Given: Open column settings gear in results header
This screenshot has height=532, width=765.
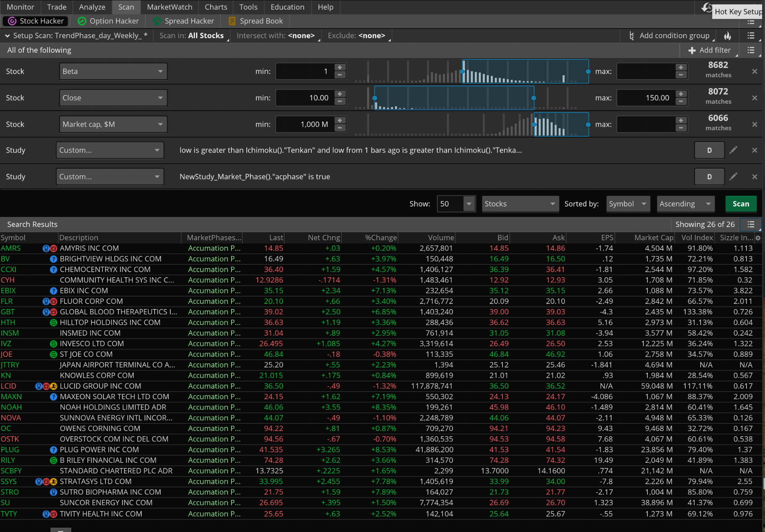Looking at the screenshot, I should [x=758, y=238].
